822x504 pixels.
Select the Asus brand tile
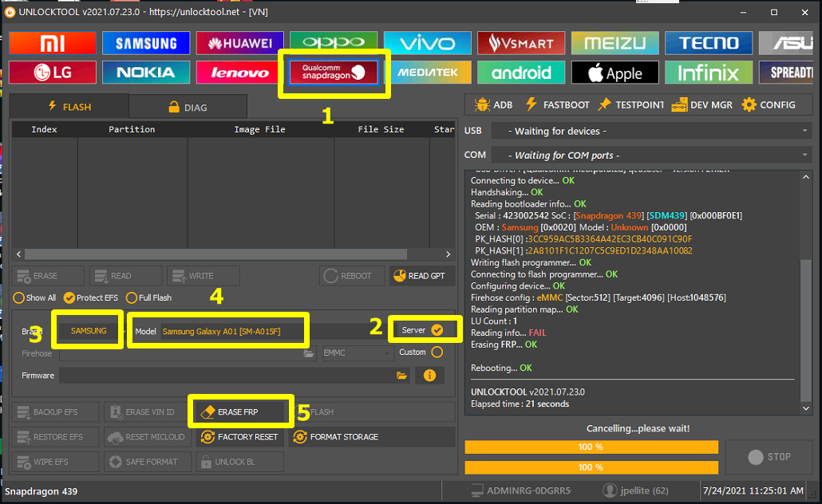(786, 43)
